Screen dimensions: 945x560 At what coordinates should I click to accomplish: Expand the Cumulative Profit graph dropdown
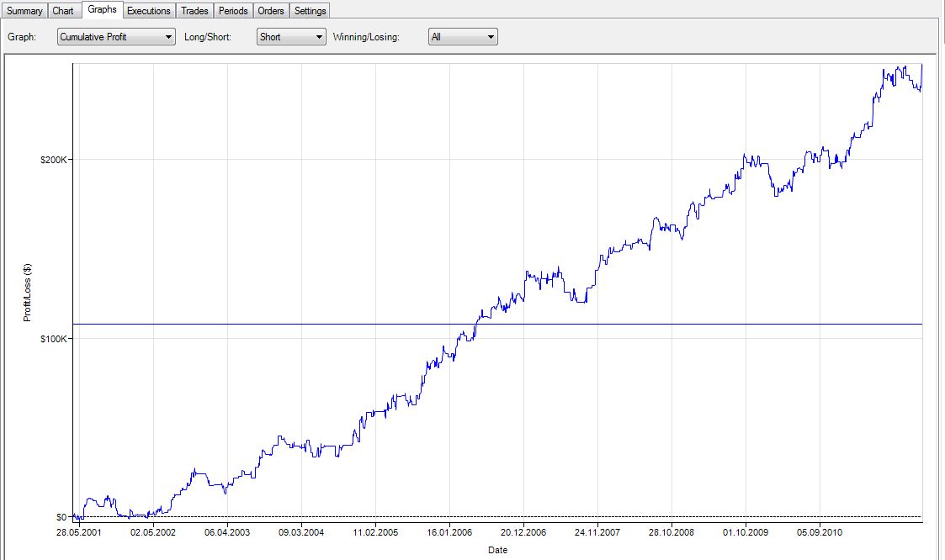tap(116, 37)
